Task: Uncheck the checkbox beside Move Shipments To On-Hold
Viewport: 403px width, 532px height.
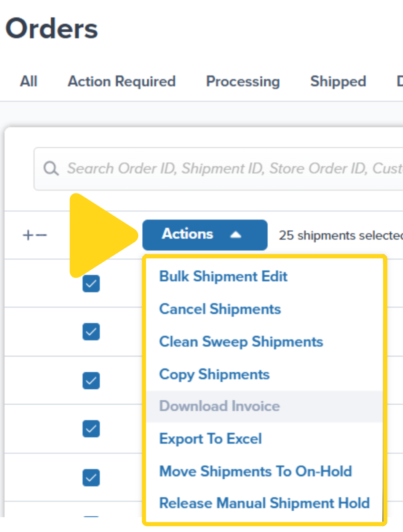Action: pos(91,477)
